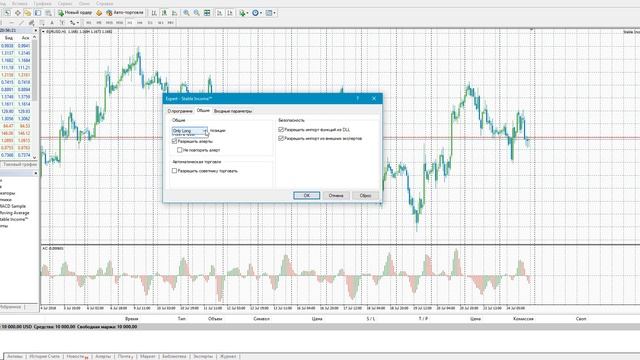
Task: Select the D1 timeframe button
Action: point(150,23)
